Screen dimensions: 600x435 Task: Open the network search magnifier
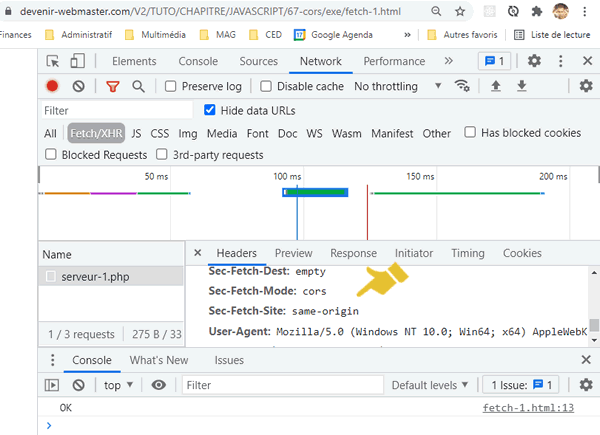pyautogui.click(x=138, y=87)
